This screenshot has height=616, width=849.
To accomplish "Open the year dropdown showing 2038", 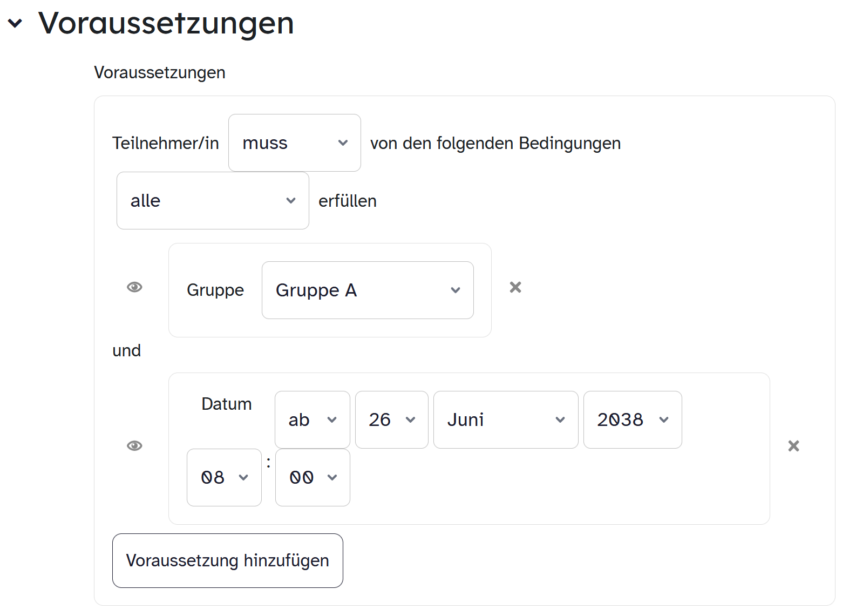I will coord(632,420).
